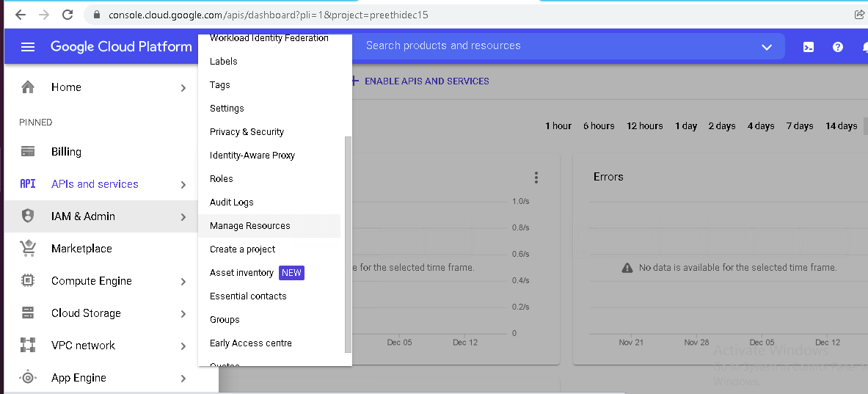The image size is (868, 394).
Task: Expand the Home submenu arrow
Action: tap(183, 87)
